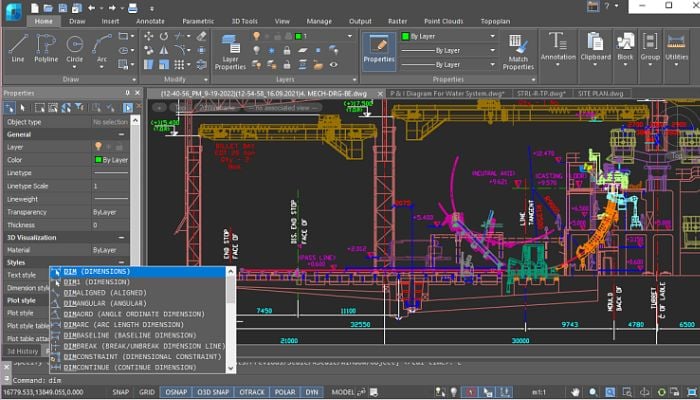Toggle OTRACK in status bar
The image size is (700, 400).
[x=252, y=392]
